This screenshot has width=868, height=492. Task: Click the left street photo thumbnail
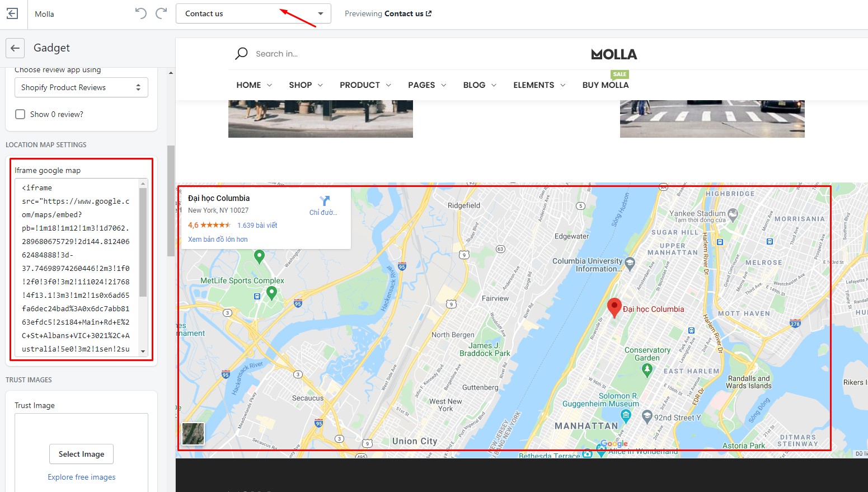[x=321, y=119]
